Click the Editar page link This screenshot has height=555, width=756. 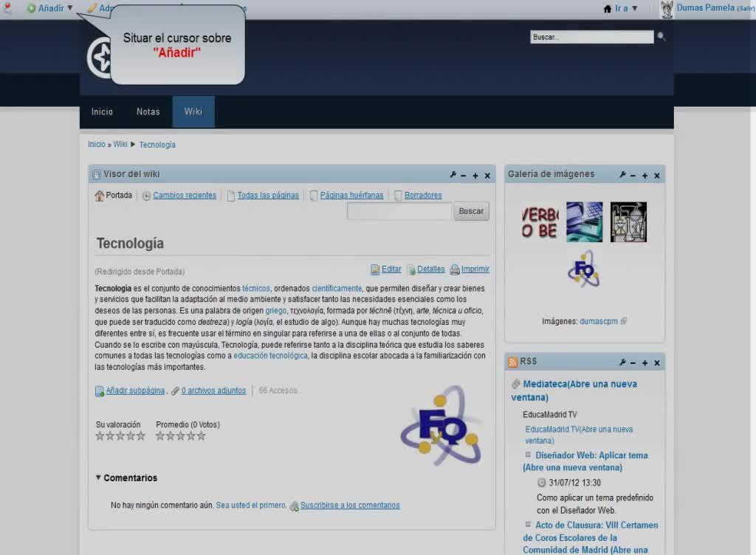[391, 269]
